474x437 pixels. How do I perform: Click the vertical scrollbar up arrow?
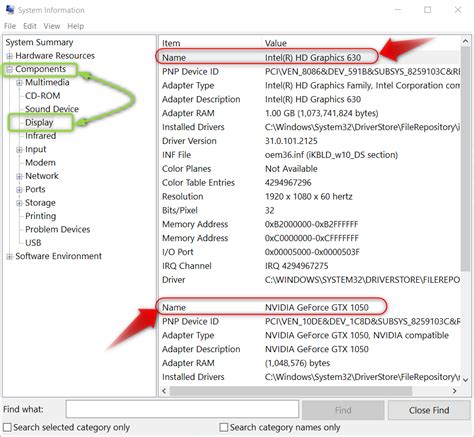(466, 41)
